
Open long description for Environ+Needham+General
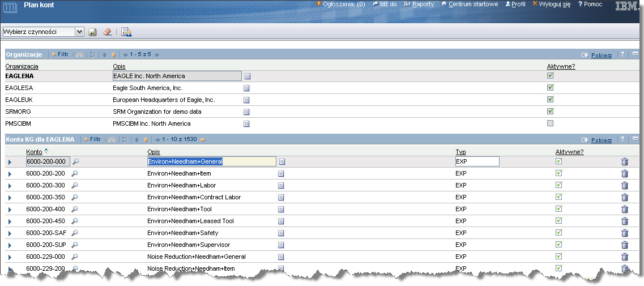pyautogui.click(x=282, y=162)
